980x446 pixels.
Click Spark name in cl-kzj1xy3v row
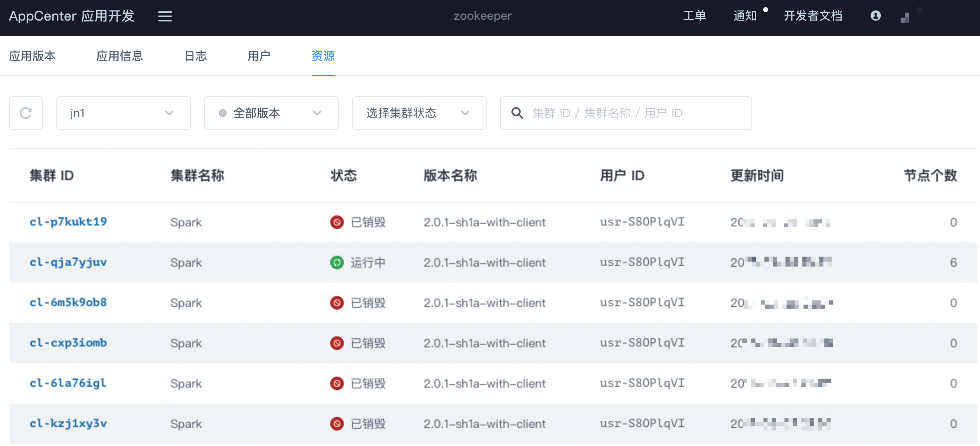click(186, 424)
